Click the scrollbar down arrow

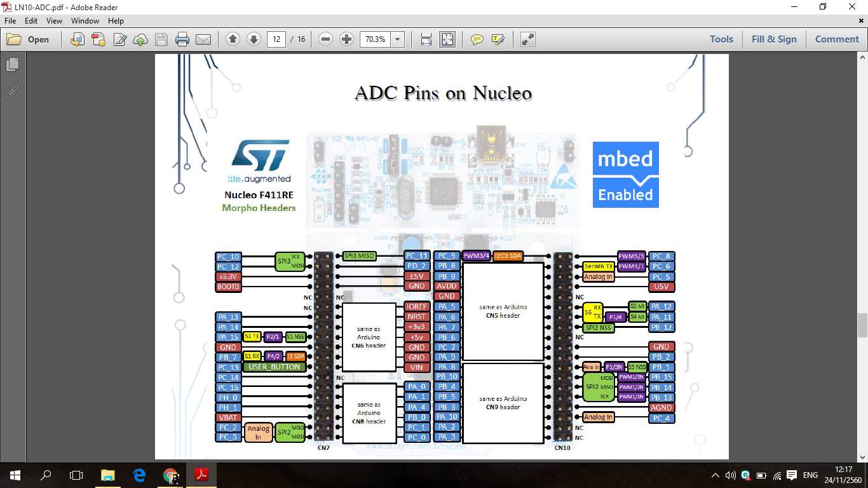pos(862,457)
